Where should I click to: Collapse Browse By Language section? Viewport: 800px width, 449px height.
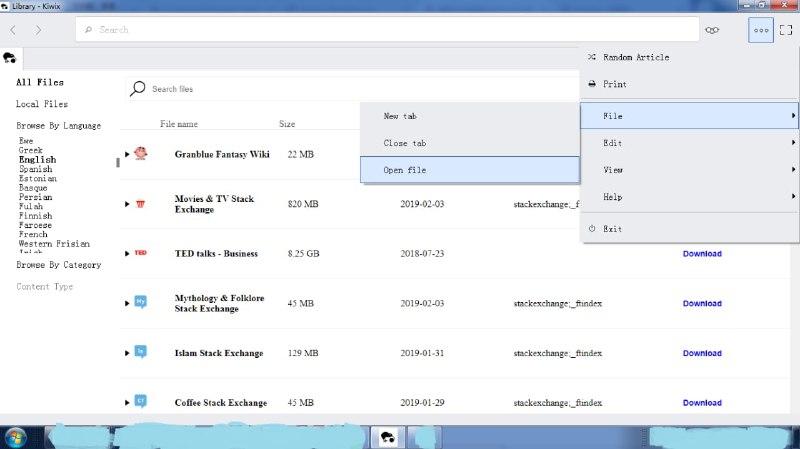tap(59, 126)
